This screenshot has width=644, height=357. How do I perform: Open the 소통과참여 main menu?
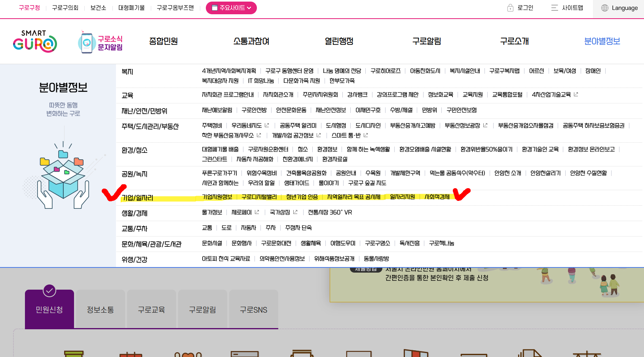251,41
